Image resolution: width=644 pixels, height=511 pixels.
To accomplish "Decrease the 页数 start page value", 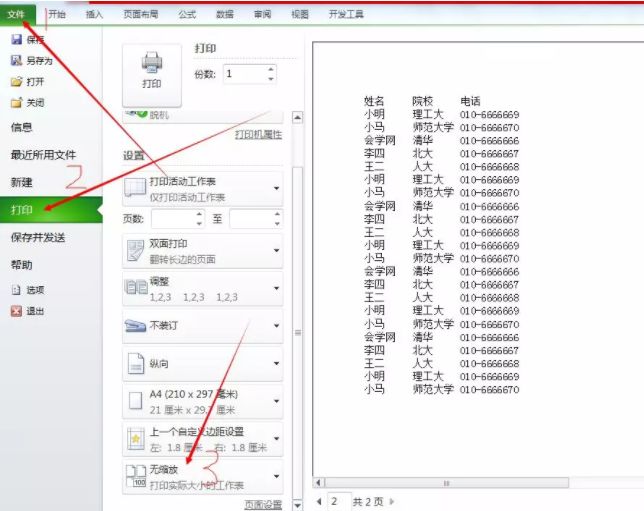I will pos(199,223).
